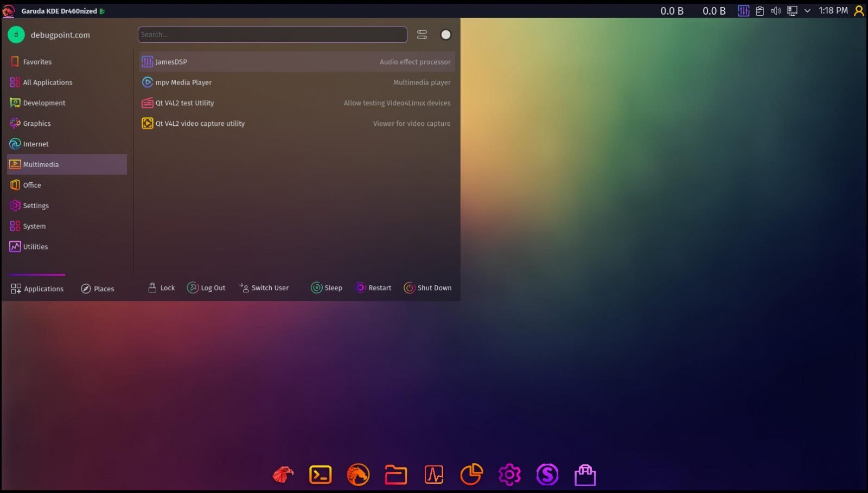Launch the terminal from the dock
The width and height of the screenshot is (868, 493).
[320, 474]
